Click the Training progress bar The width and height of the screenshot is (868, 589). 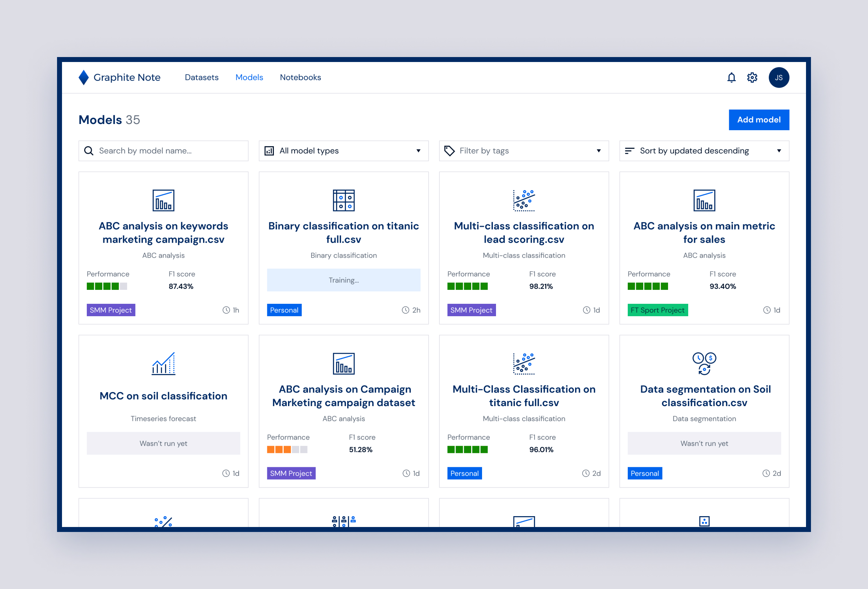343,280
